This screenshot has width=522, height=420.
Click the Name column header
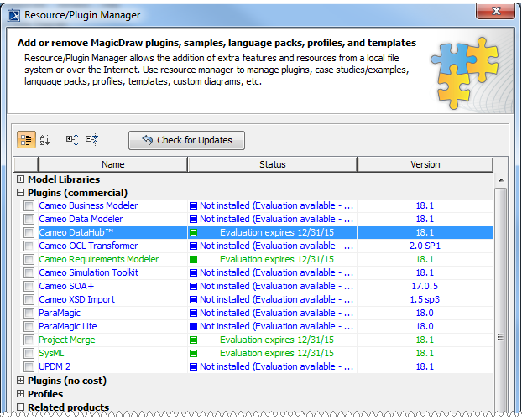coord(112,165)
